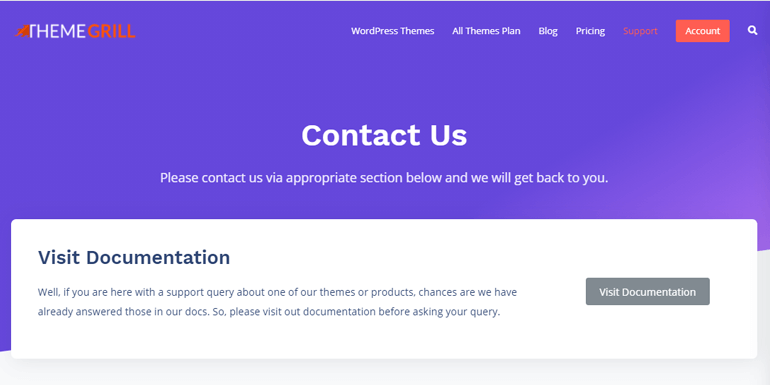The height and width of the screenshot is (385, 770).
Task: Click the Contact Us page title
Action: pos(384,135)
